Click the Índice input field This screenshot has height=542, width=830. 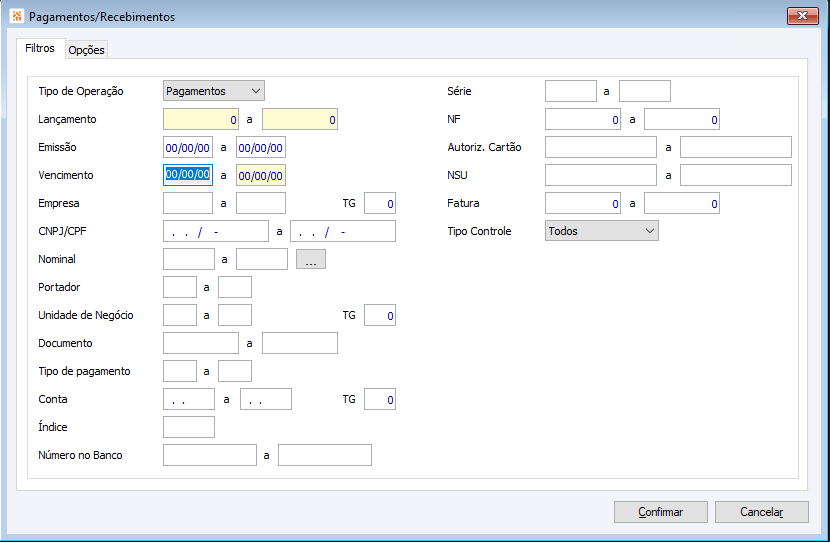(189, 427)
